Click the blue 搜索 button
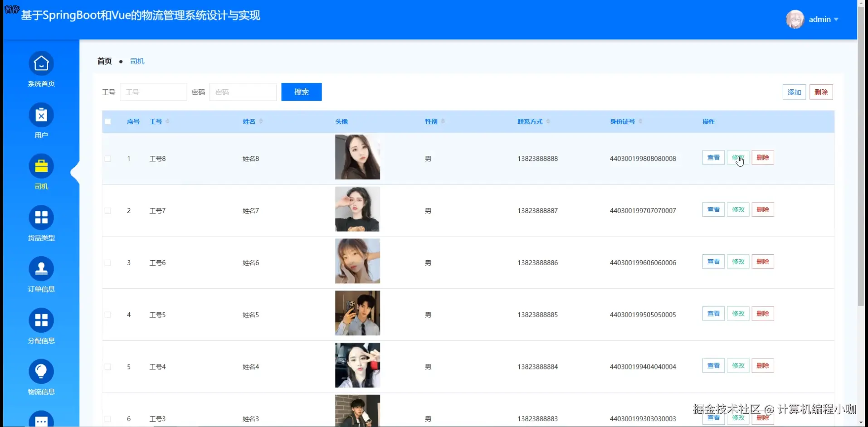 (302, 92)
